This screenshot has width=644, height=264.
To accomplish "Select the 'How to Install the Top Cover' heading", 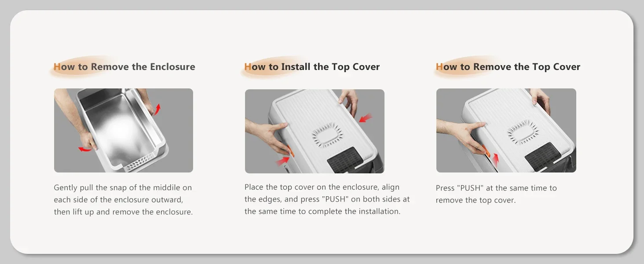I will tap(312, 67).
